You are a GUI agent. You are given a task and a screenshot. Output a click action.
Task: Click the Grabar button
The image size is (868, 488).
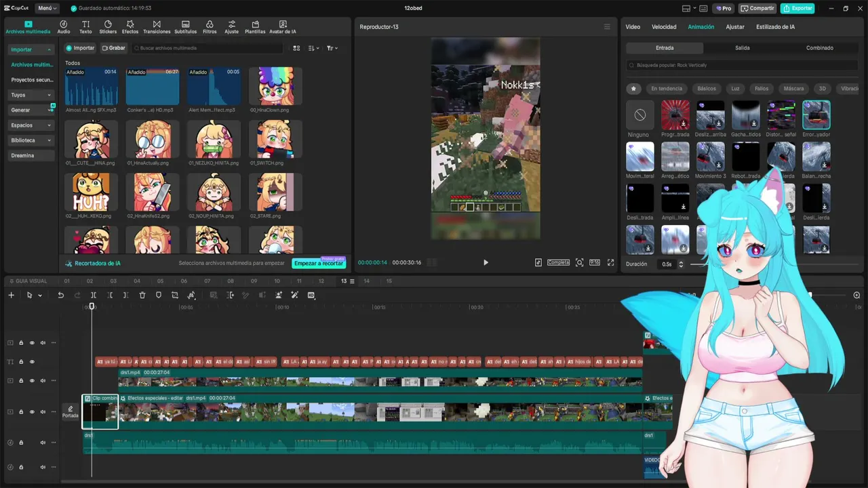pyautogui.click(x=113, y=48)
